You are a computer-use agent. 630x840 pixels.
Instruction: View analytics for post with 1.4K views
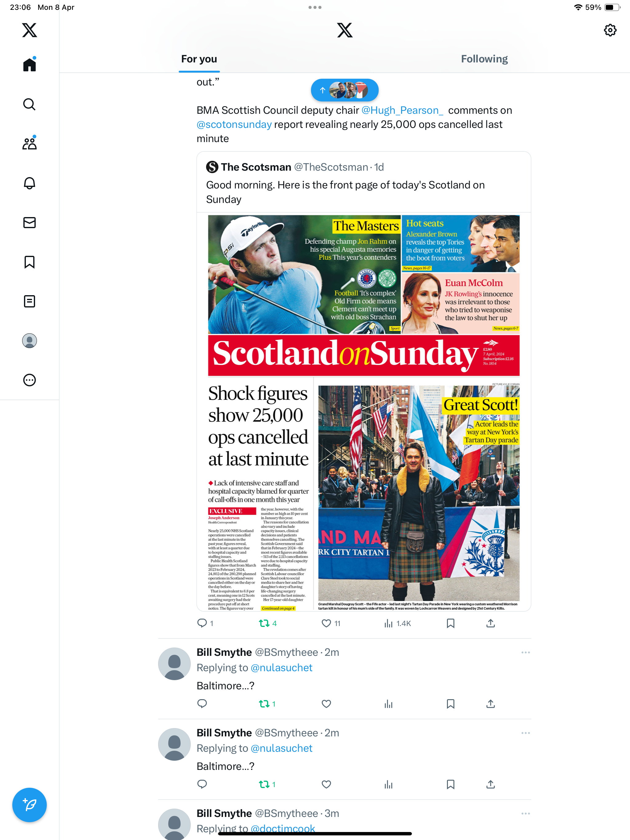[397, 623]
